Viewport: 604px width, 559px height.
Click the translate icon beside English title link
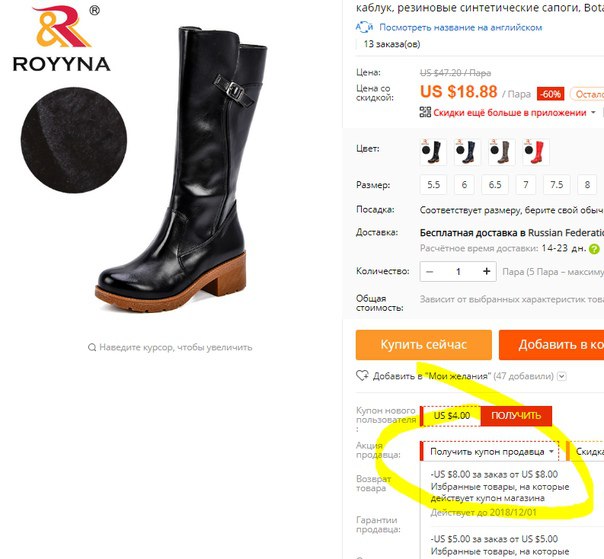tap(364, 27)
